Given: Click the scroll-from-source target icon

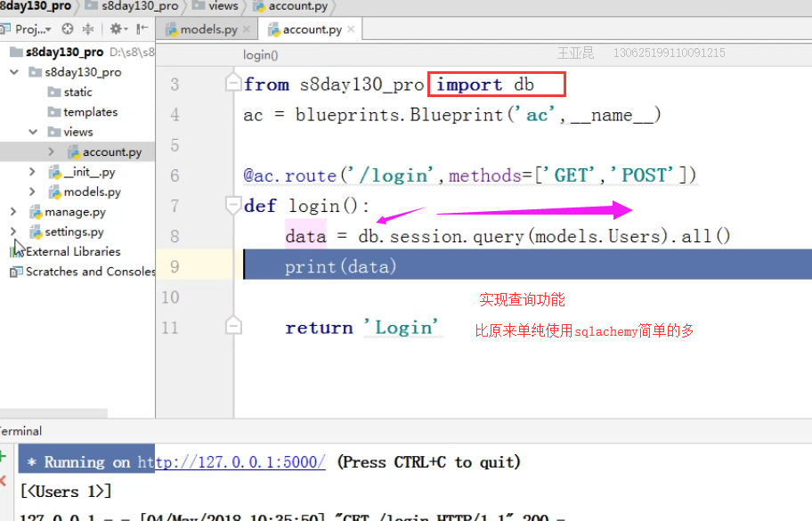Looking at the screenshot, I should pyautogui.click(x=68, y=29).
